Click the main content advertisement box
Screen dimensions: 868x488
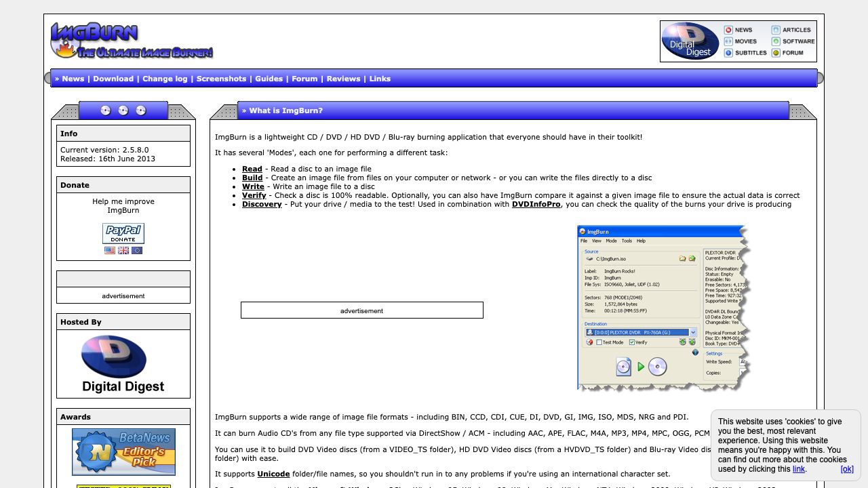point(362,310)
